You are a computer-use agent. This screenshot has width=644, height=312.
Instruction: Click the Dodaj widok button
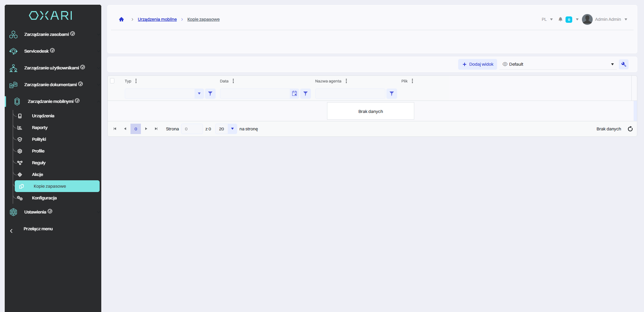coord(478,64)
